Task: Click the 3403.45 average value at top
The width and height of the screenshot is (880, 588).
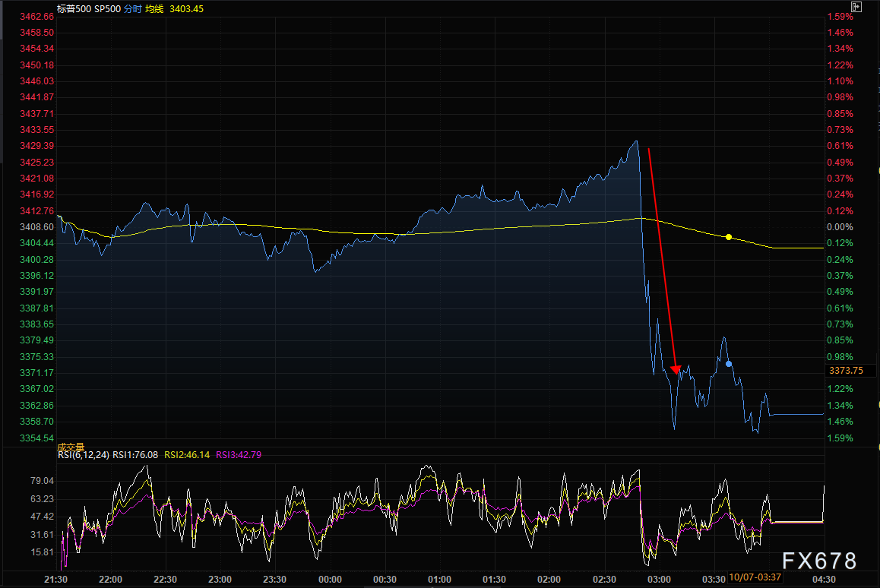Action: tap(187, 8)
